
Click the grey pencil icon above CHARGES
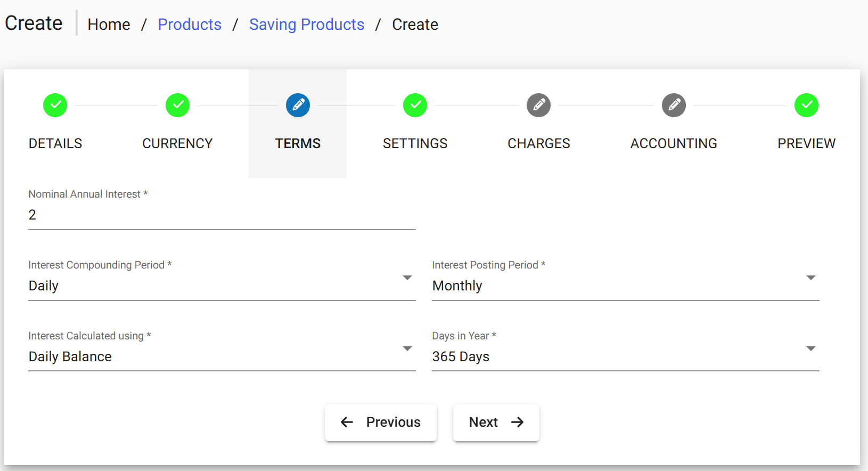pyautogui.click(x=539, y=105)
